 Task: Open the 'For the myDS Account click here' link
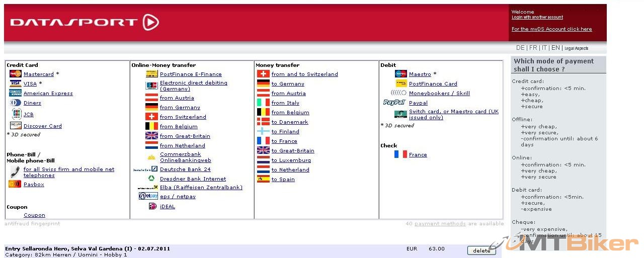(x=551, y=29)
